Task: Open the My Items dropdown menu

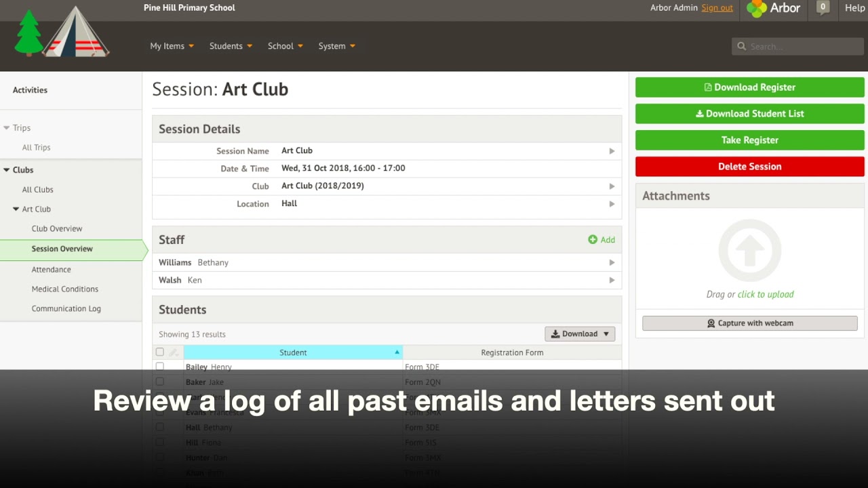Action: (172, 46)
